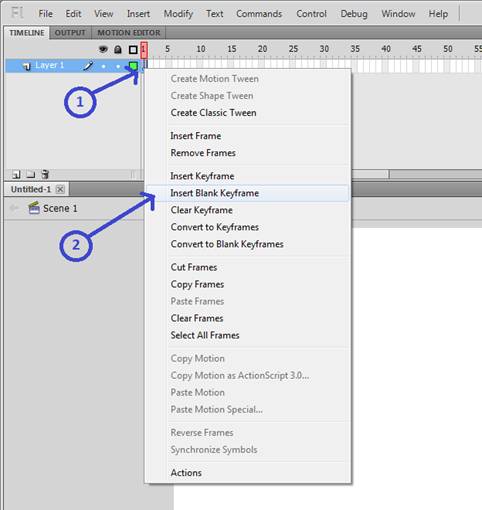
Task: Click the New Layer icon below timeline
Action: click(x=16, y=174)
